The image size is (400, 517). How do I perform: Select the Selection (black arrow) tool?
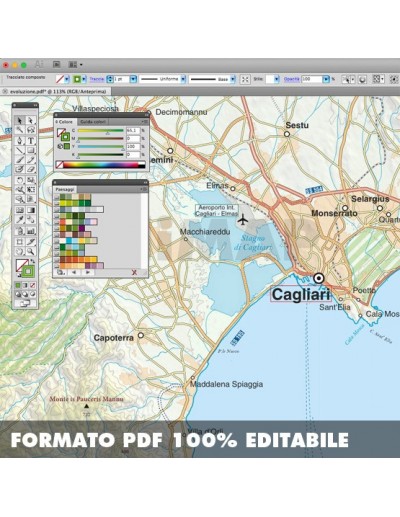20,120
